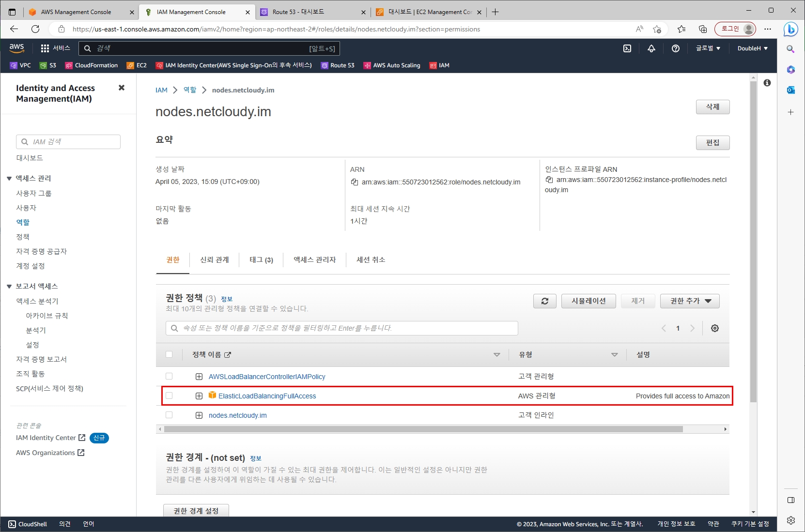Viewport: 805px width, 532px height.
Task: Focus the policy filter search field
Action: tap(342, 328)
